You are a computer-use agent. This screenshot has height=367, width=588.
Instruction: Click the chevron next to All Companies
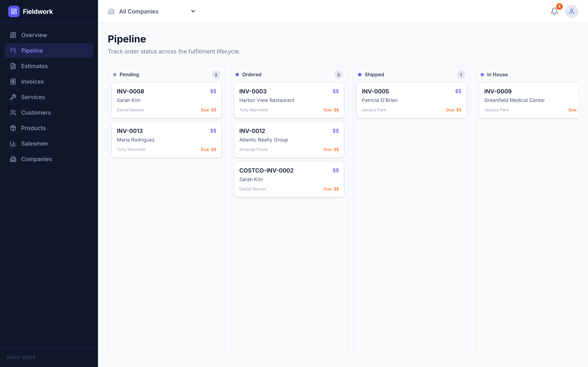pos(193,11)
